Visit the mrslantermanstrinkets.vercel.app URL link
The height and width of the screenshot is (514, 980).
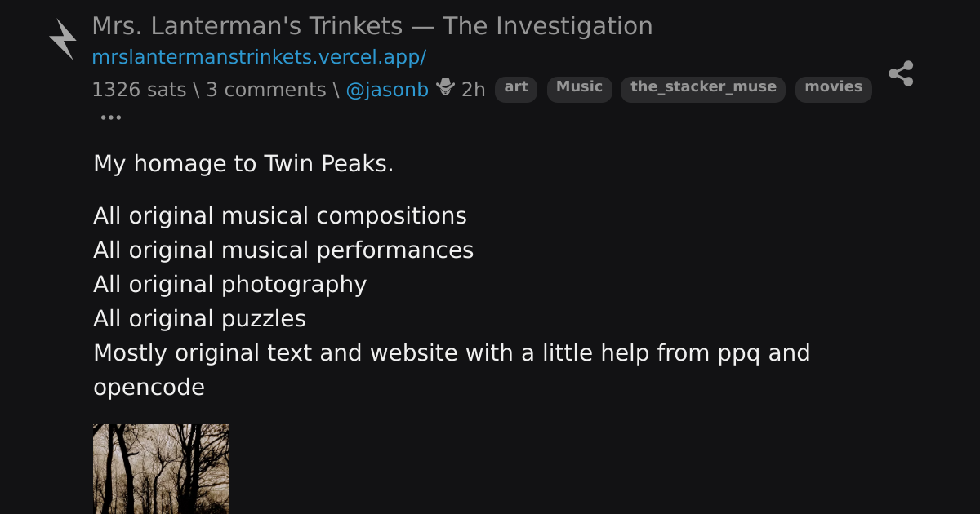pyautogui.click(x=259, y=57)
